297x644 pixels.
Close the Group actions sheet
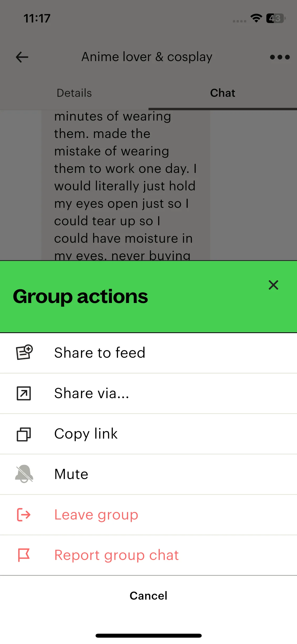point(273,285)
